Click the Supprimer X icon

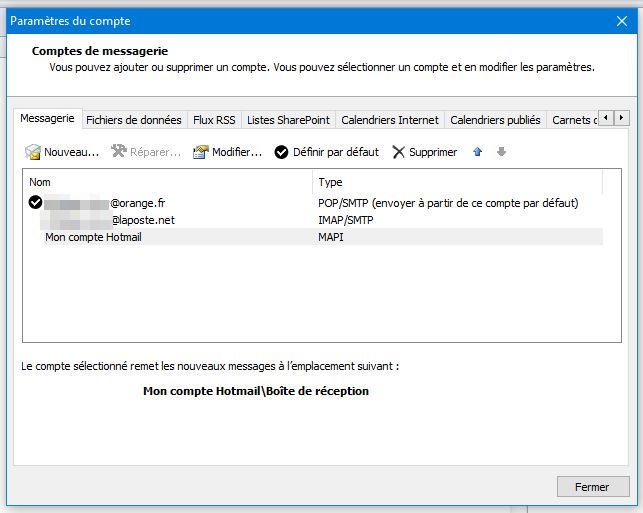[398, 152]
